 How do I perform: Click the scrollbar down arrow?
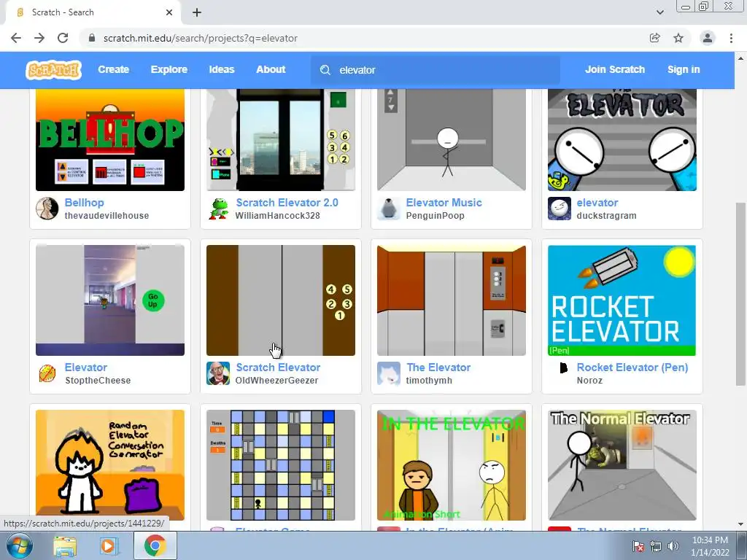[740, 524]
